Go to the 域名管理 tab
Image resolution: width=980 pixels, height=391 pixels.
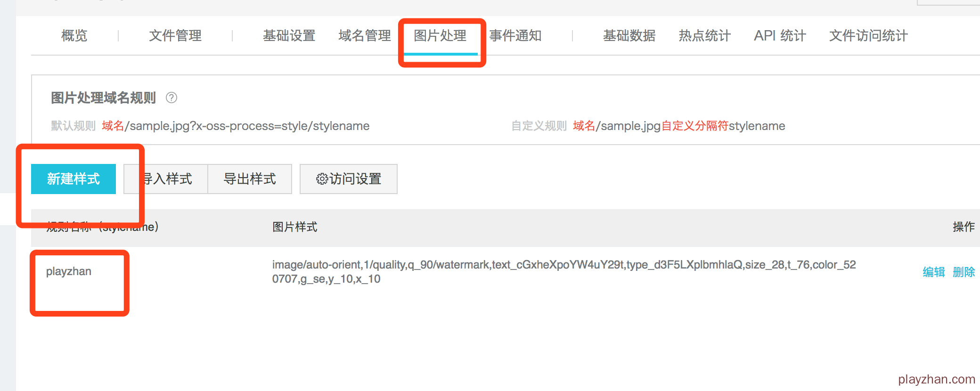coord(365,36)
